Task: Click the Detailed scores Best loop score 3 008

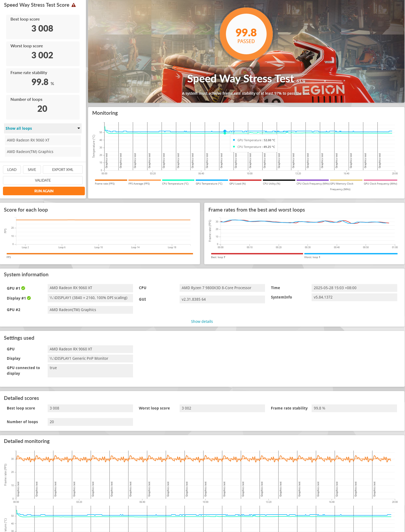Action: 90,408
